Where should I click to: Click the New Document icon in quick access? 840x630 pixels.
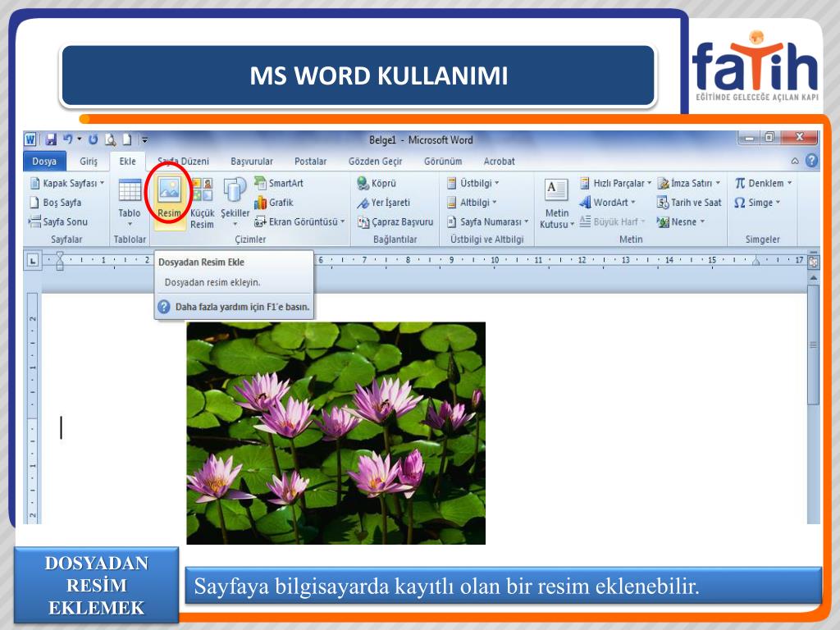(127, 139)
